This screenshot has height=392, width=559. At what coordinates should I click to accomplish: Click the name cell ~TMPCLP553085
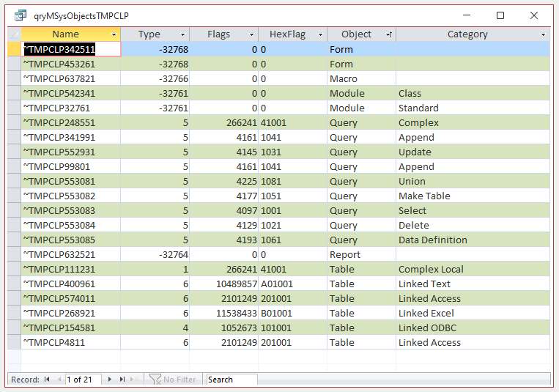71,240
